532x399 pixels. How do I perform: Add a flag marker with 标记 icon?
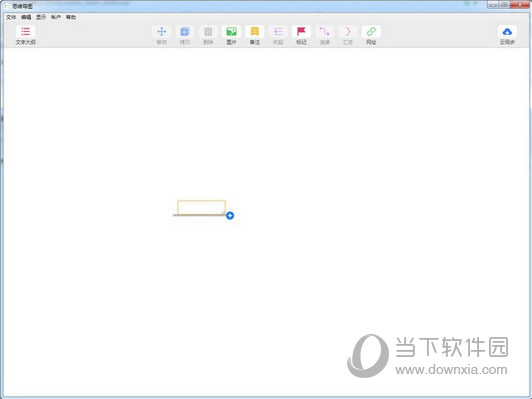[301, 32]
